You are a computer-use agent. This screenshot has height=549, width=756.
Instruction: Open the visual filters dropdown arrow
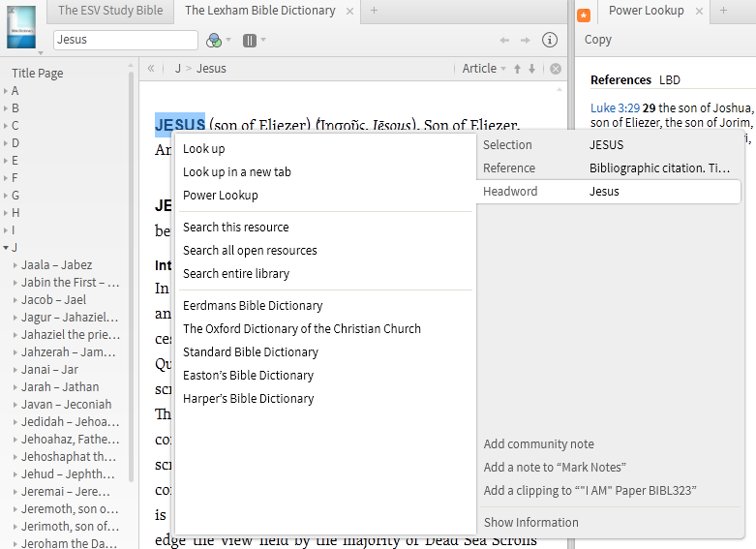tap(228, 40)
